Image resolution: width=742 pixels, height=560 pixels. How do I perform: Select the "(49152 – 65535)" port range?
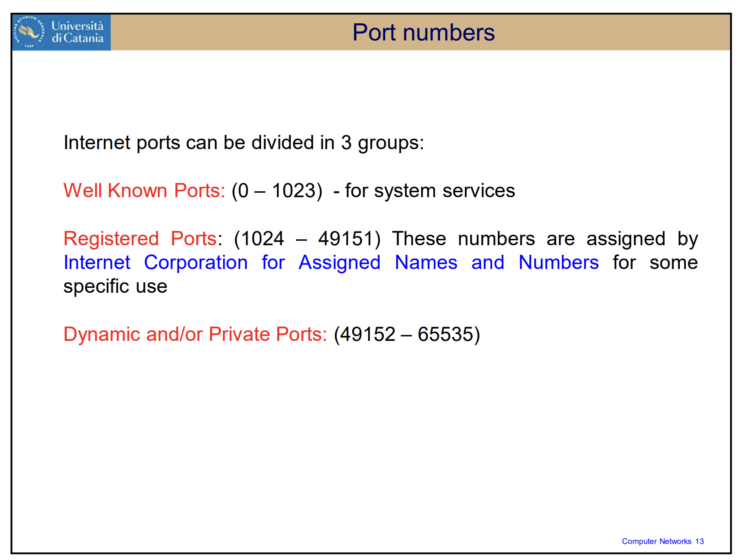click(407, 334)
